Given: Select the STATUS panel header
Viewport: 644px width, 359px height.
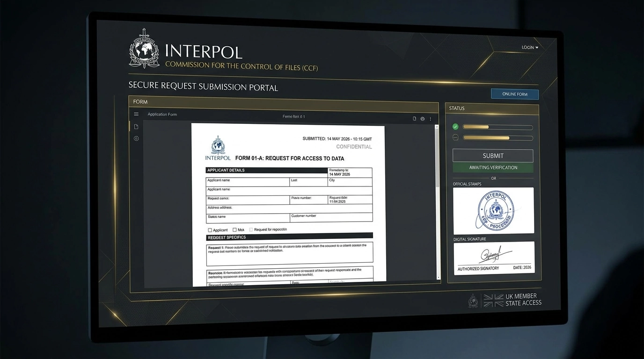Looking at the screenshot, I should tap(492, 108).
